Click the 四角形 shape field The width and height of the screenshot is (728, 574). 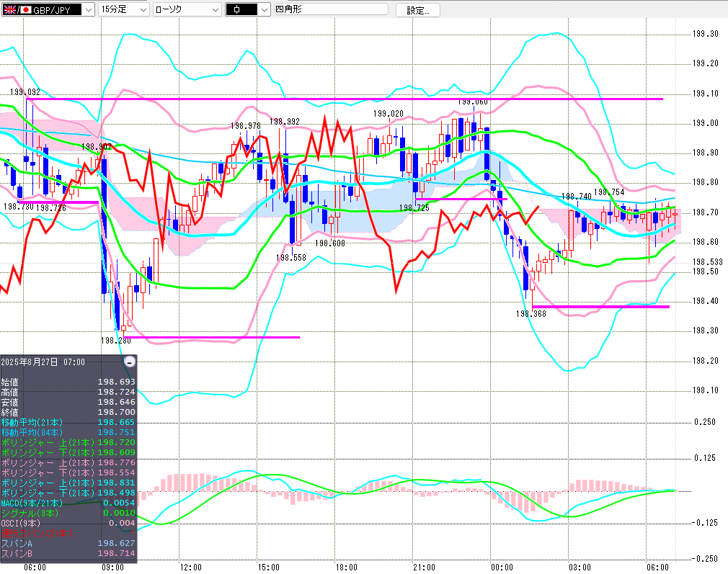[331, 9]
